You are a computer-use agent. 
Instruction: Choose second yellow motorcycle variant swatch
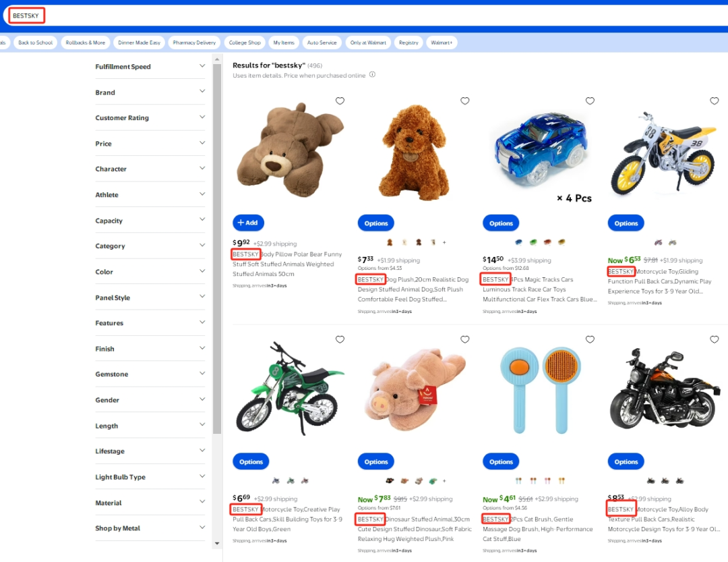pos(672,242)
